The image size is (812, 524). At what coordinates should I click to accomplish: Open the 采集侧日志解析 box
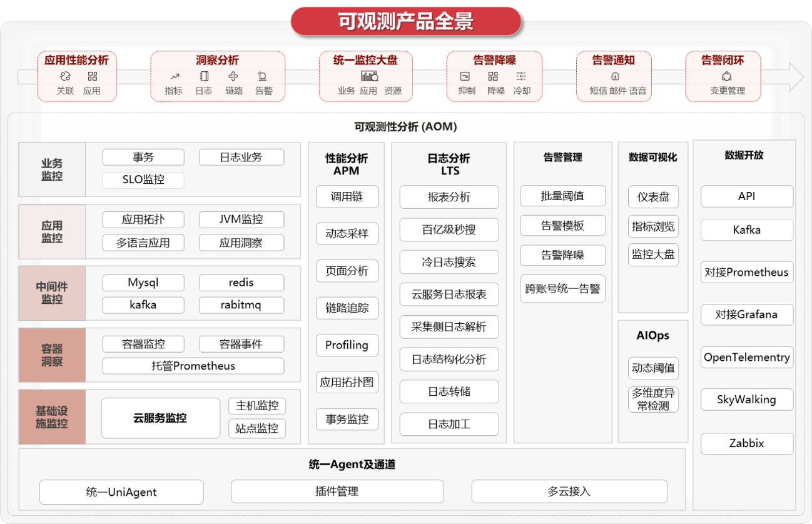[450, 327]
